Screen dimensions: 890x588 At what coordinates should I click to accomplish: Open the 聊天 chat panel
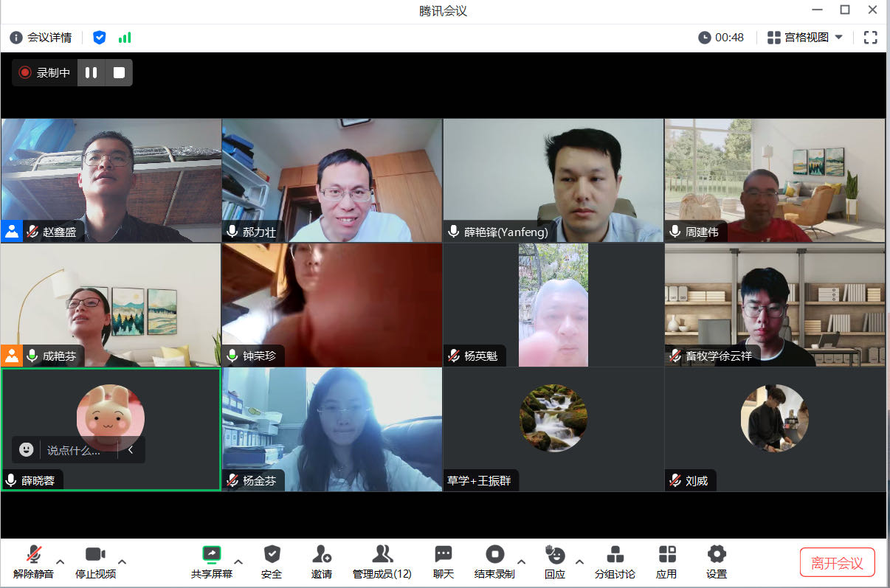(x=444, y=563)
